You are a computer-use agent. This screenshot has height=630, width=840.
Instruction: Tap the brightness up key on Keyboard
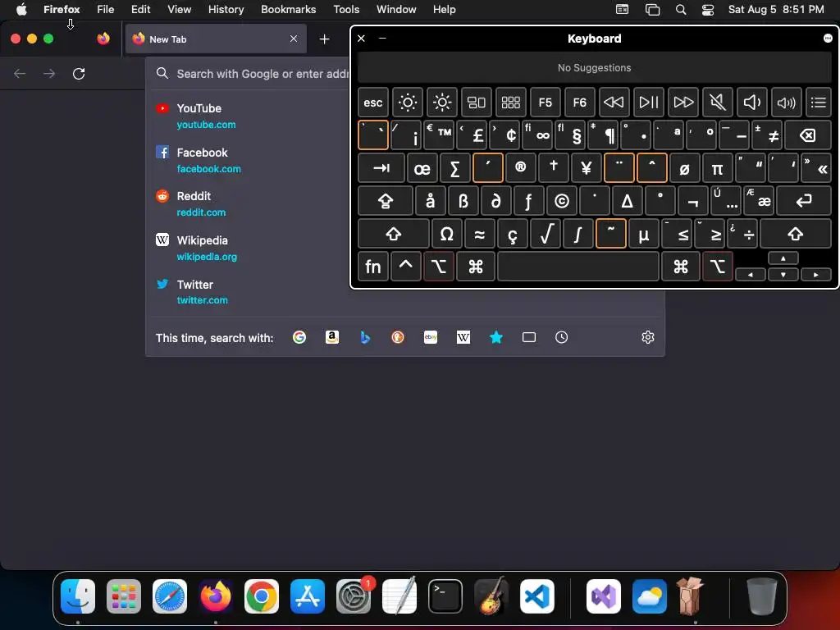click(442, 102)
